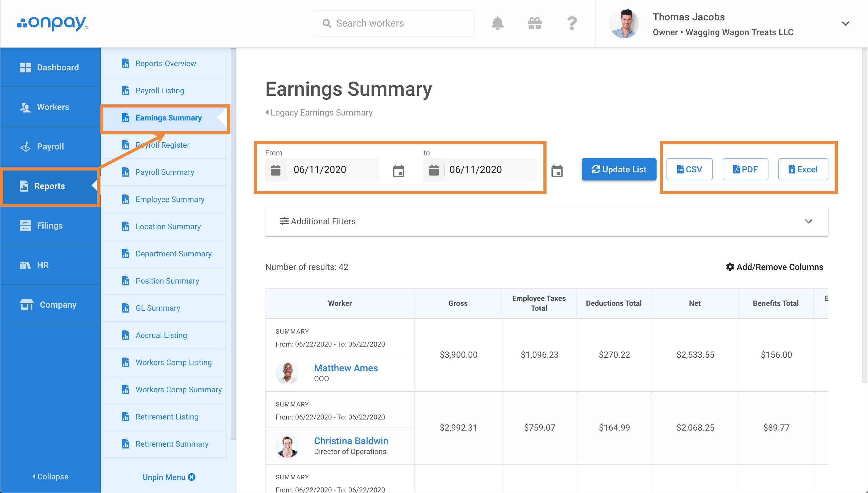Click the Payroll Listing report icon
This screenshot has height=493, width=868.
coord(126,91)
